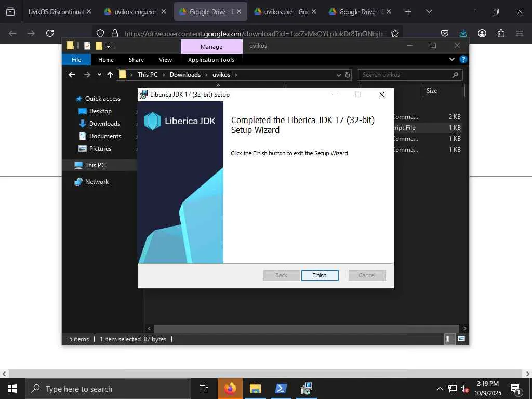Screen dimensions: 532x399
Task: Open the Firefox downloads panel
Action: click(x=463, y=33)
